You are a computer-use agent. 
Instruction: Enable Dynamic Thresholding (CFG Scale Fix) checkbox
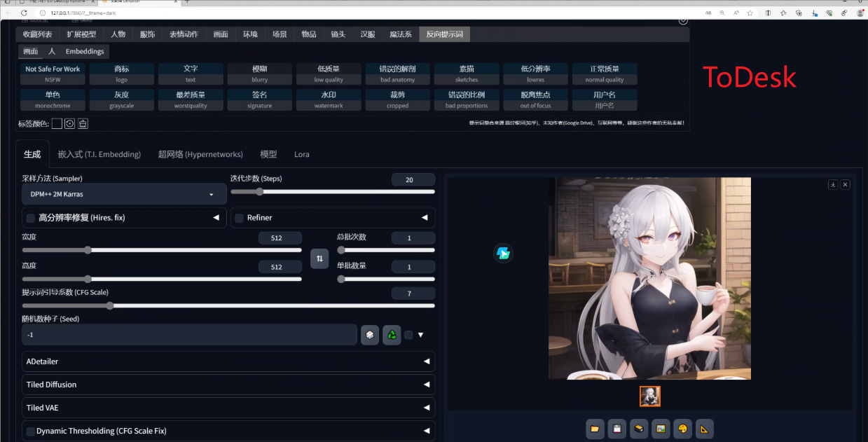[30, 431]
